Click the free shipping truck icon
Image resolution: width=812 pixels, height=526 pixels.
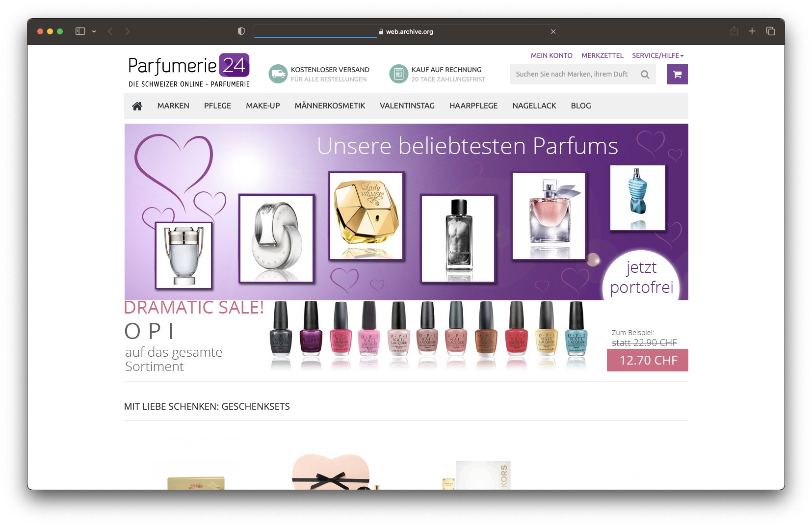coord(278,74)
